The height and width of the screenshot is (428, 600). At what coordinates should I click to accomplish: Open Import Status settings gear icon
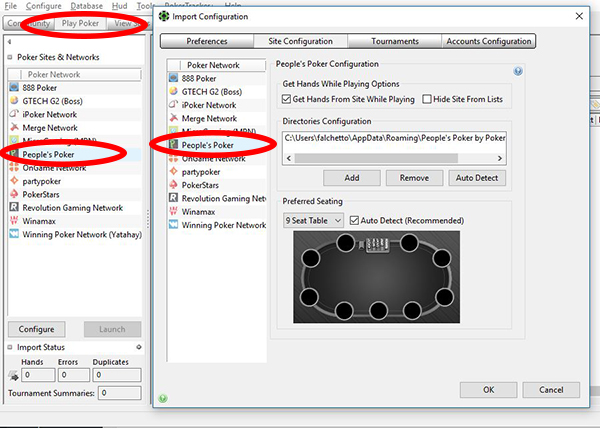[139, 347]
